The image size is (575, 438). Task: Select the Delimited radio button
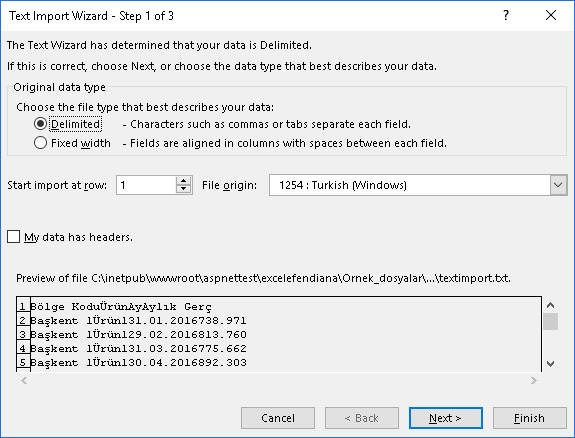[40, 124]
